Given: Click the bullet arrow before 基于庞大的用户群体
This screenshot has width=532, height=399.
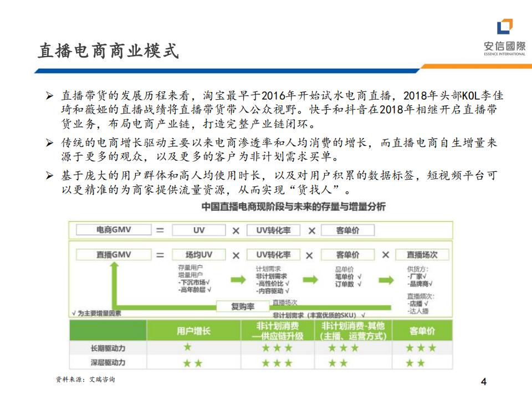Looking at the screenshot, I should coord(49,176).
